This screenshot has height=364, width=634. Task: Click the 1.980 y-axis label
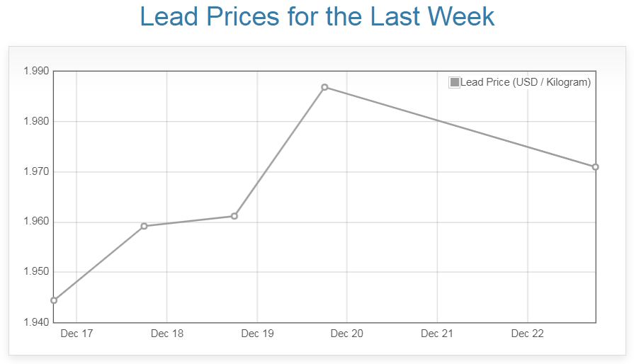(36, 121)
